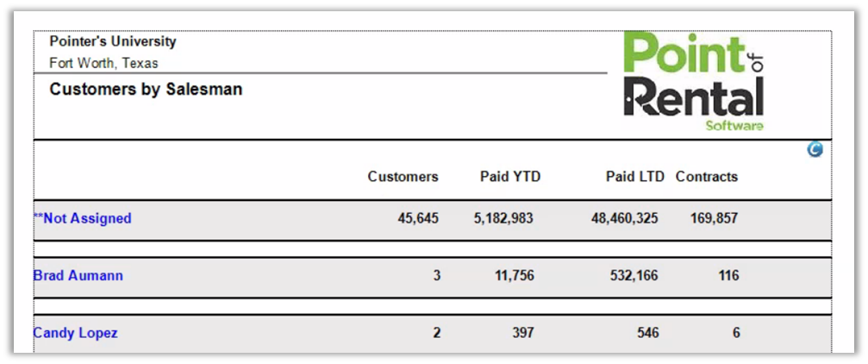Open Brad Aumann's customer details link
Viewport: 868px width, 364px height.
pyautogui.click(x=78, y=276)
